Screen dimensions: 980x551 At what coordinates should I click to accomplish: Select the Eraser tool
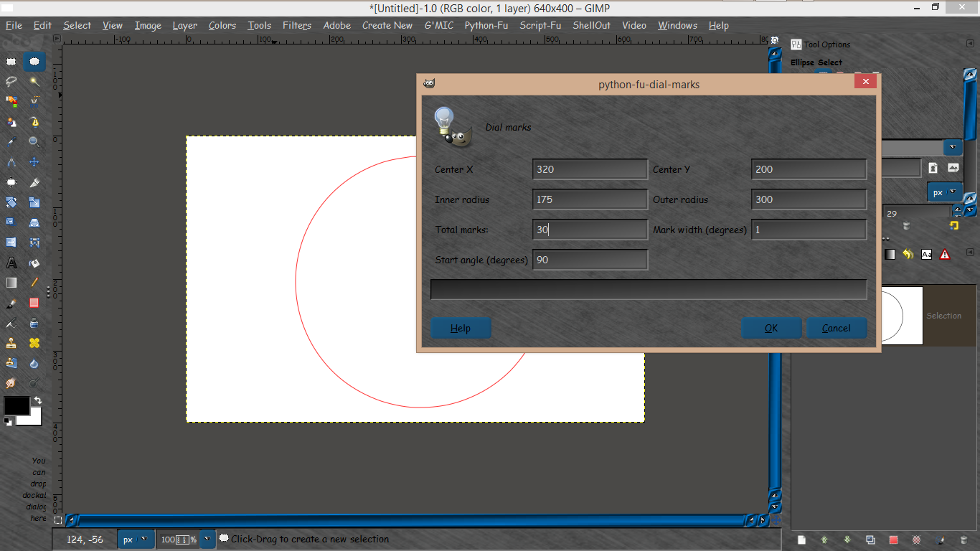pos(34,303)
